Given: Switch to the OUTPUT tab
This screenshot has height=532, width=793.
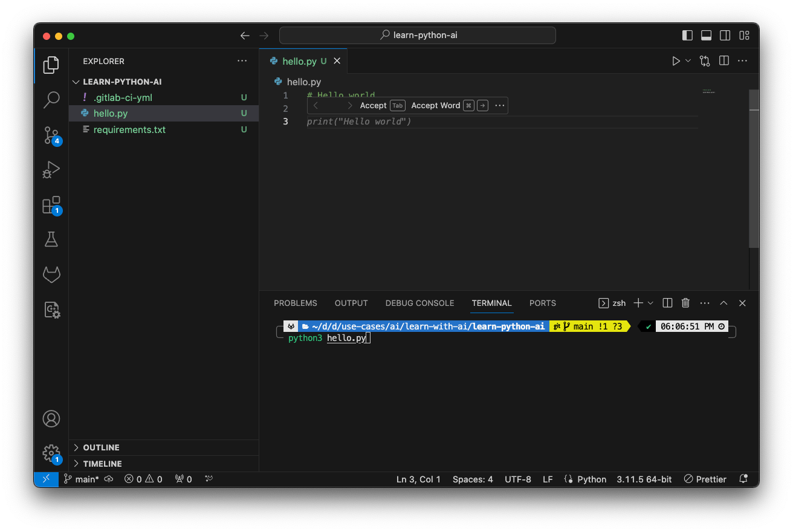Looking at the screenshot, I should (351, 303).
